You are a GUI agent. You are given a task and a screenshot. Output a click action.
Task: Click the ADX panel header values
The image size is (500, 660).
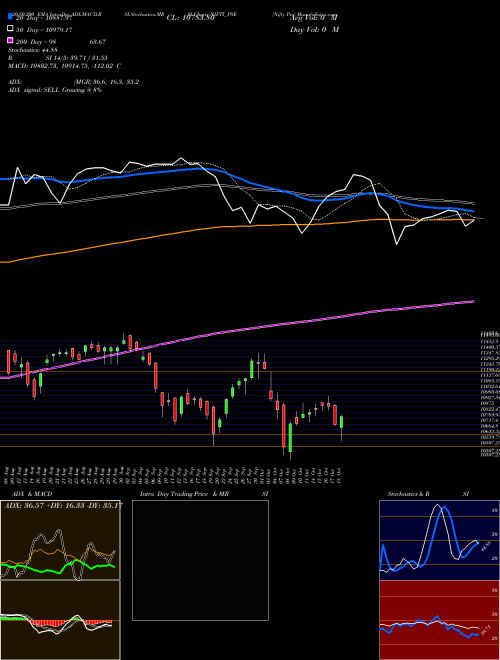63,505
